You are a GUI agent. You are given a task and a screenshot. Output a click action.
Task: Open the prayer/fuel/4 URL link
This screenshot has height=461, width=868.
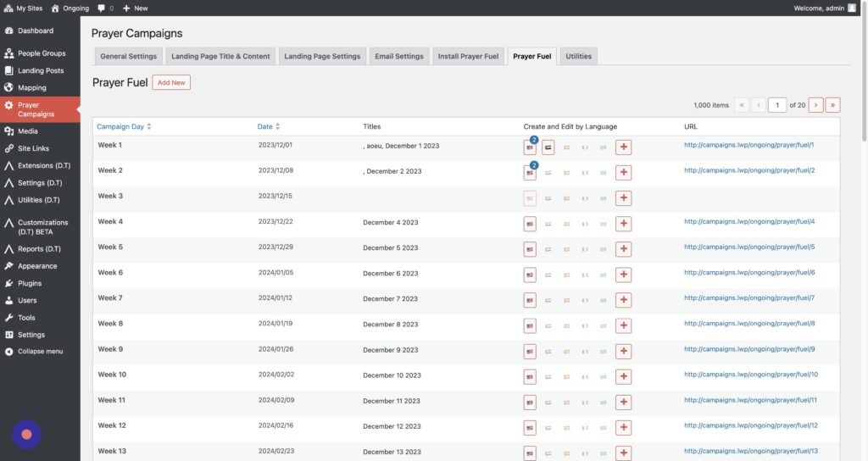[748, 222]
